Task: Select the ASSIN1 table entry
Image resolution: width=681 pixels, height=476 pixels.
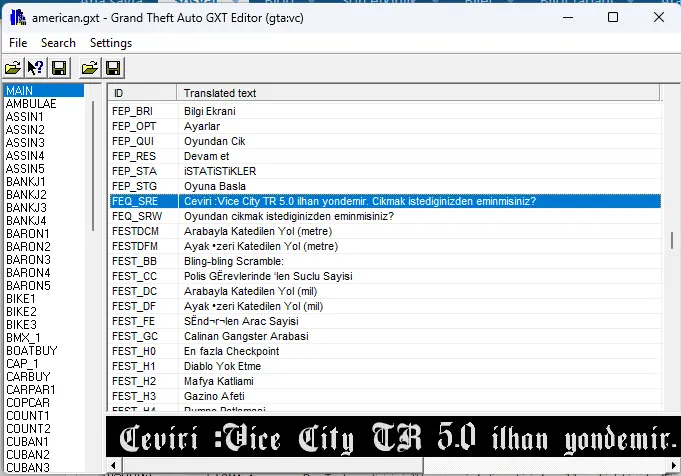Action: tap(25, 116)
